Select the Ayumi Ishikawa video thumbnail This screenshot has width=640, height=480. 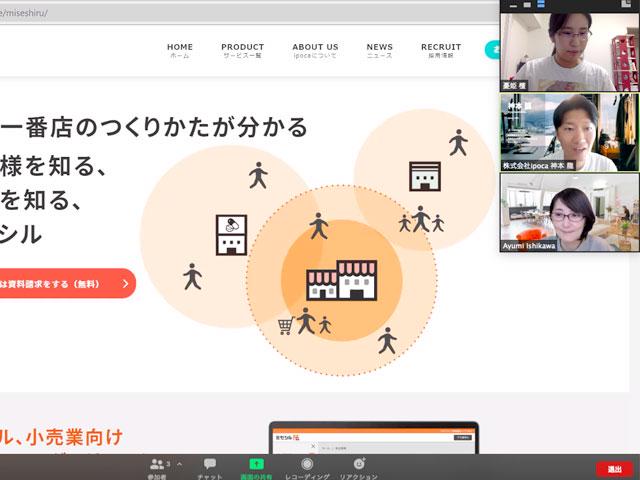pos(569,212)
